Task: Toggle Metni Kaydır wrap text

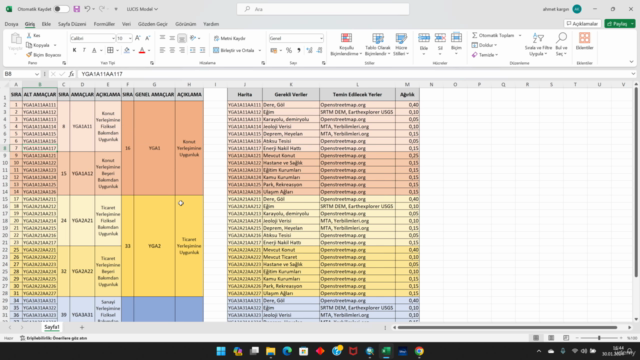Action: coord(229,38)
